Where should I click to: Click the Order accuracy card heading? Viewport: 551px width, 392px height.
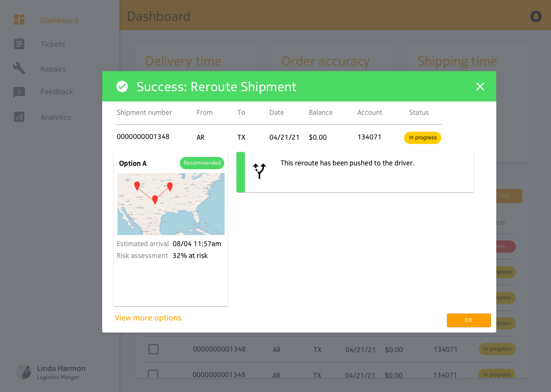pyautogui.click(x=326, y=61)
